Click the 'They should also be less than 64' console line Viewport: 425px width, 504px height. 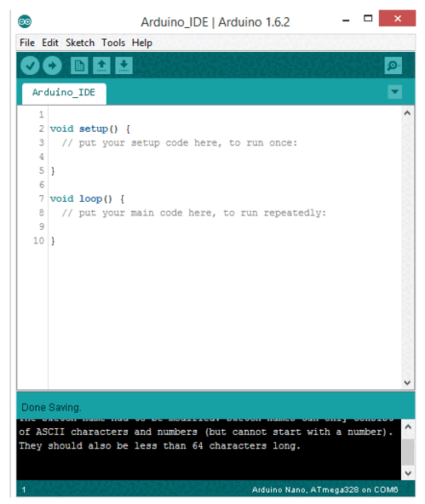click(159, 446)
